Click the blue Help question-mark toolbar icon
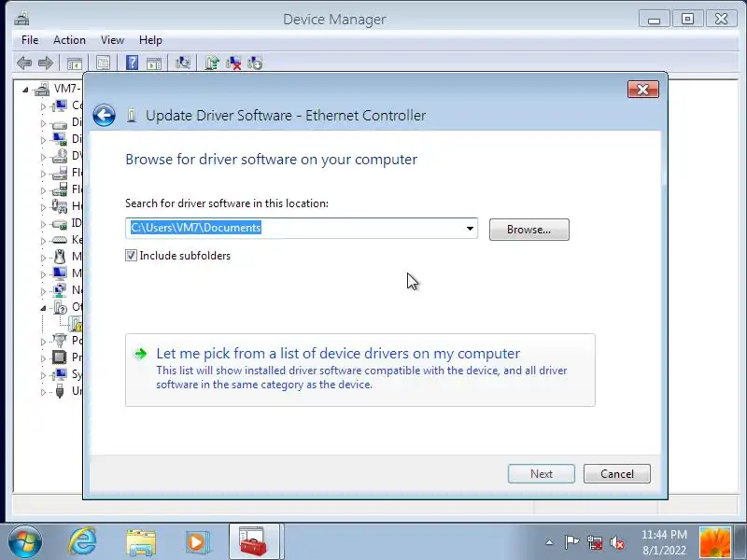747x560 pixels. (132, 63)
